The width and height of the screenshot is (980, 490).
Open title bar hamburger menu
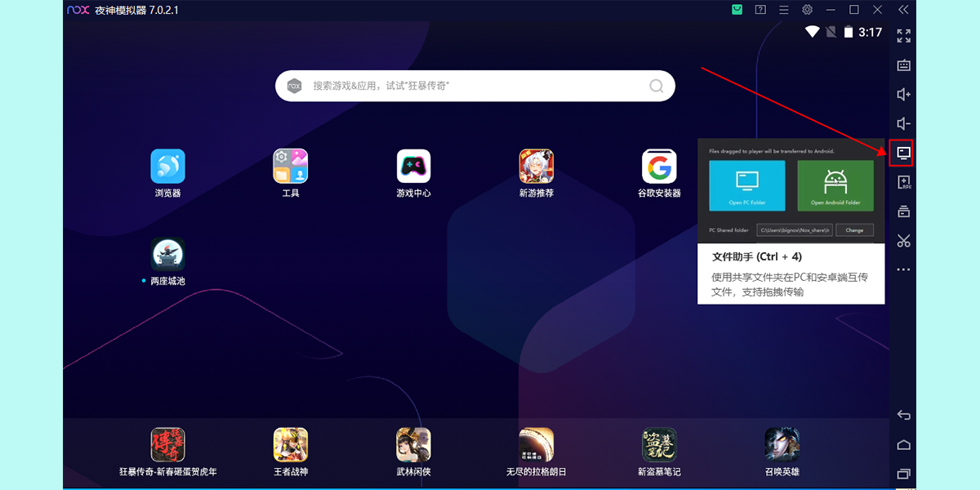[x=783, y=10]
